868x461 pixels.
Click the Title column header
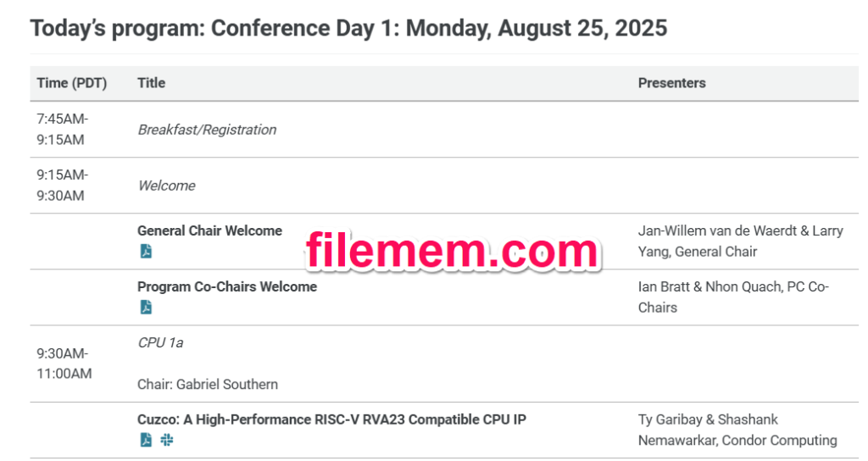tap(151, 83)
